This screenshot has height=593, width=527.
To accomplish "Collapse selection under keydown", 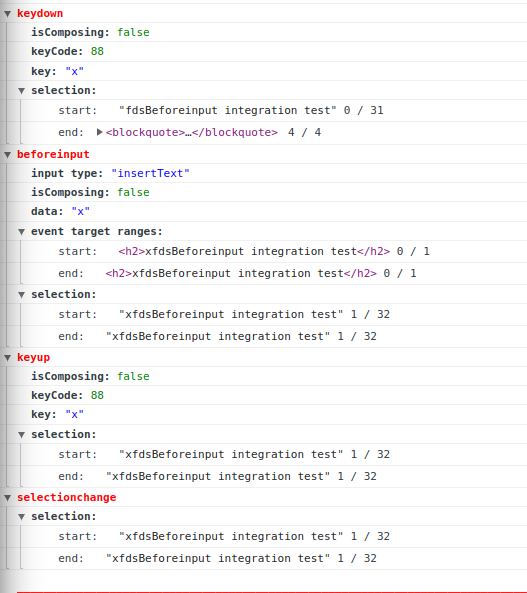I will point(22,91).
